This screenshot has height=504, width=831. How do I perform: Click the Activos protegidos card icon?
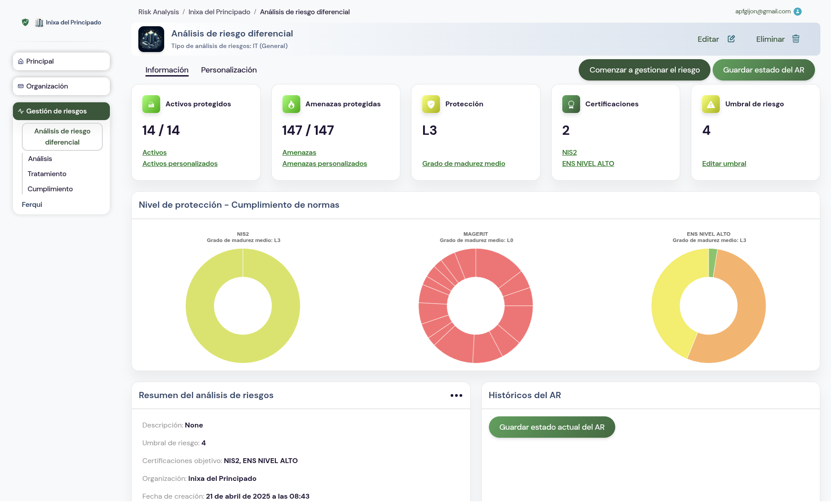pos(151,104)
